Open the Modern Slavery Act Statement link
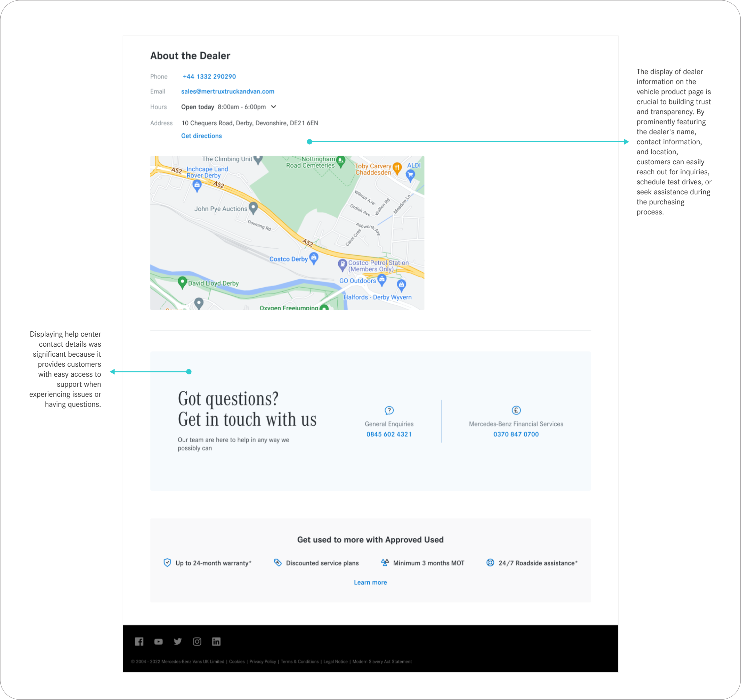Image resolution: width=741 pixels, height=700 pixels. [x=382, y=662]
